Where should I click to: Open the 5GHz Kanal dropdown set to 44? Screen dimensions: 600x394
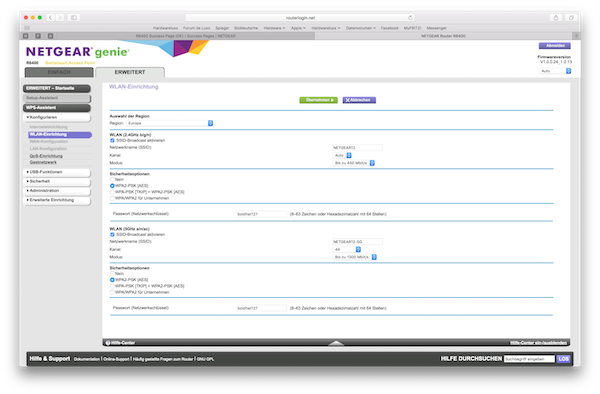click(347, 249)
